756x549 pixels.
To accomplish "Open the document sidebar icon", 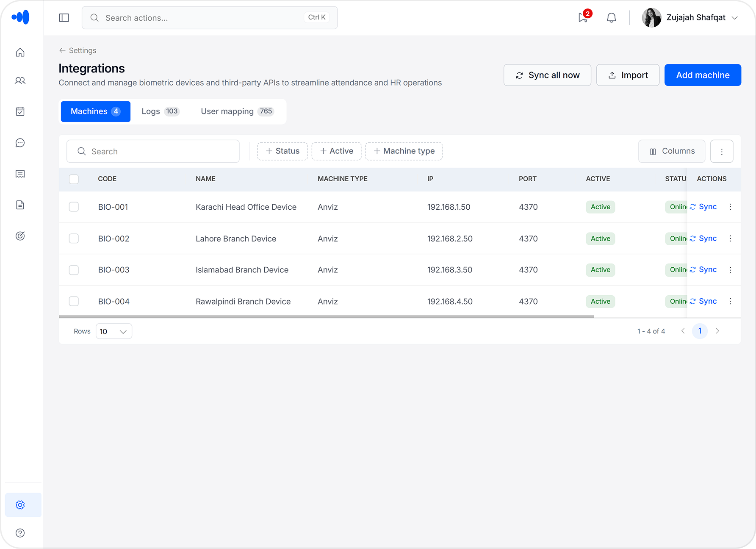I will pos(20,205).
